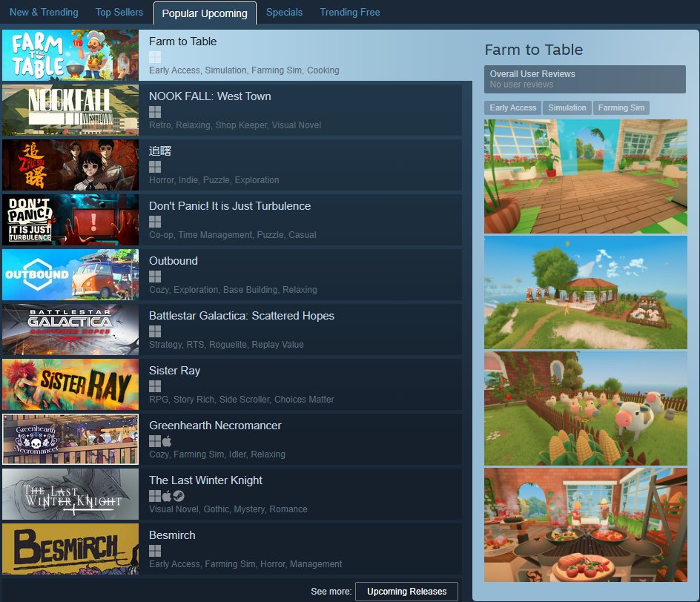Click the 'Cozy, Farming Sim, Idler, Relaxing' tags
The width and height of the screenshot is (700, 602).
coord(217,454)
